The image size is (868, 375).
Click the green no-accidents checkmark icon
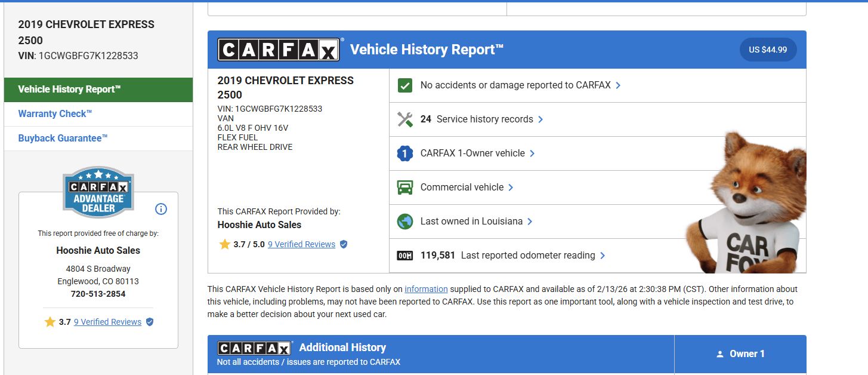coord(405,85)
